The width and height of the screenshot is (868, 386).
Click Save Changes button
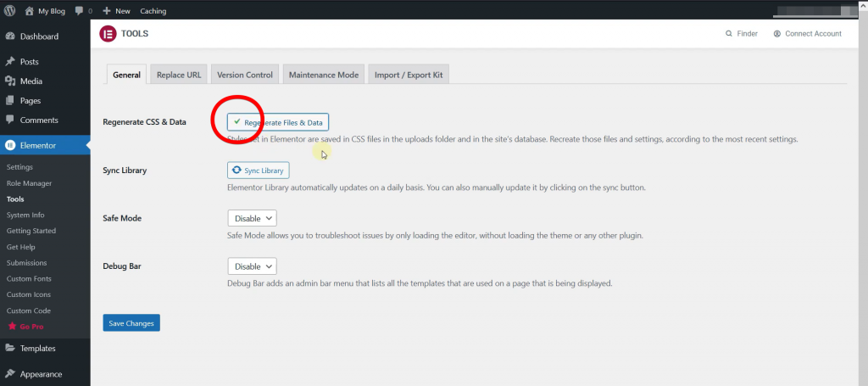pos(131,323)
